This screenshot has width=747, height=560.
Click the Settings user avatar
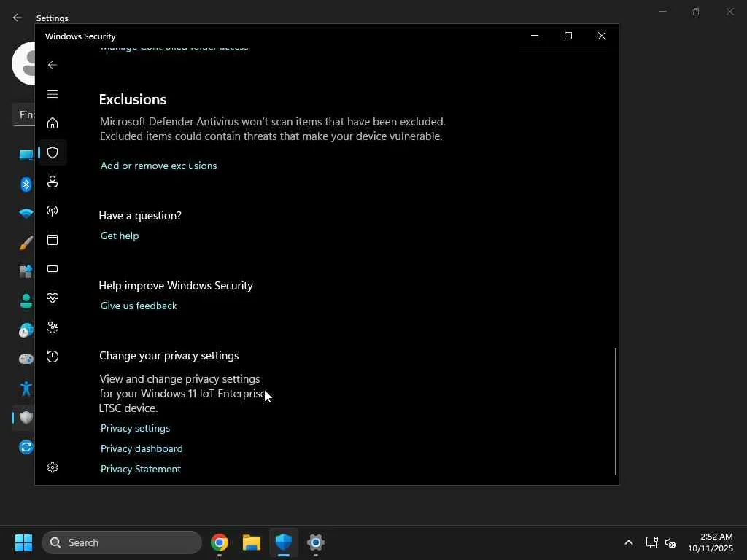(x=24, y=63)
